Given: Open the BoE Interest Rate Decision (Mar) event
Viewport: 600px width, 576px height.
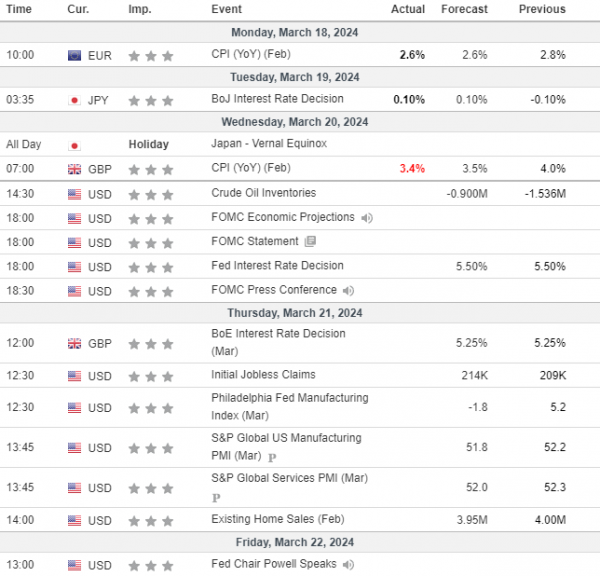Looking at the screenshot, I should coord(278,342).
